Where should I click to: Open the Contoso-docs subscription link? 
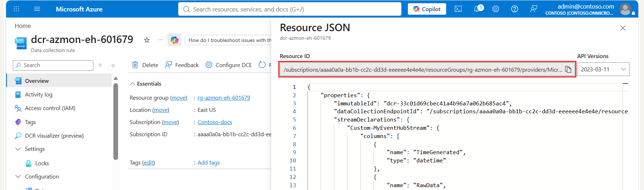pyautogui.click(x=215, y=122)
